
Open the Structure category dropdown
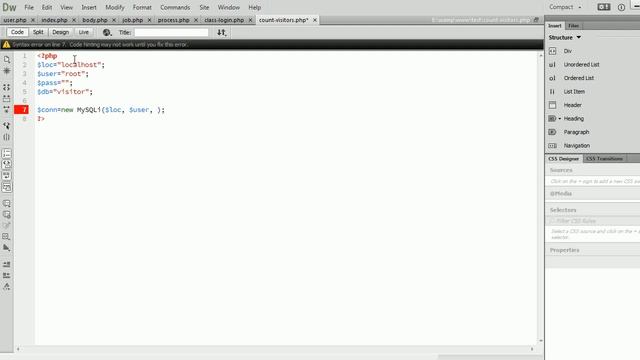pos(565,37)
